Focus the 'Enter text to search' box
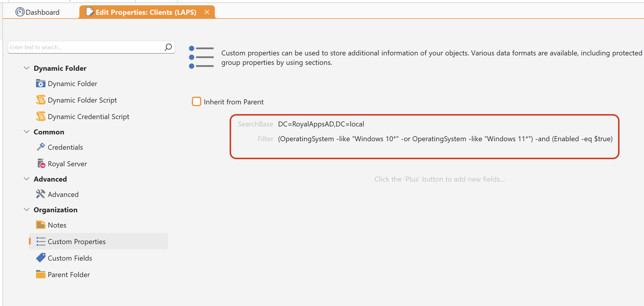 [85, 47]
